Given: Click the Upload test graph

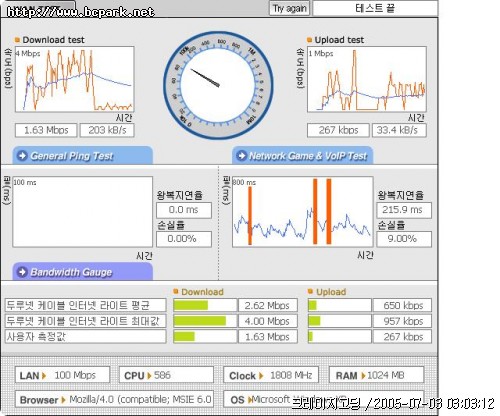Looking at the screenshot, I should click(367, 79).
